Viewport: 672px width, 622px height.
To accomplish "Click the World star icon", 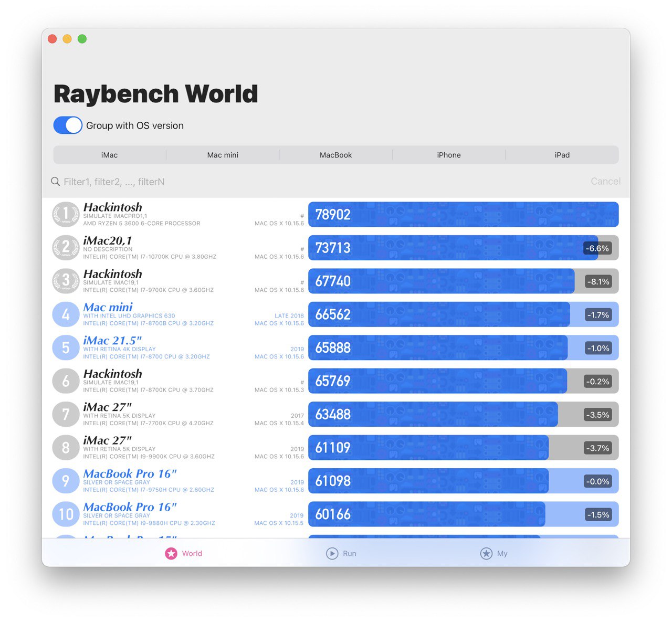I will click(x=171, y=553).
